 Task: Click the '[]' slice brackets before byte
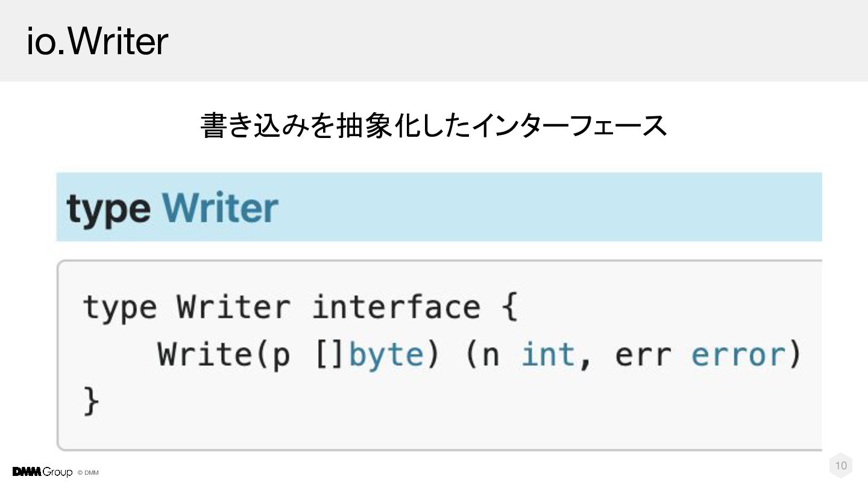point(330,355)
